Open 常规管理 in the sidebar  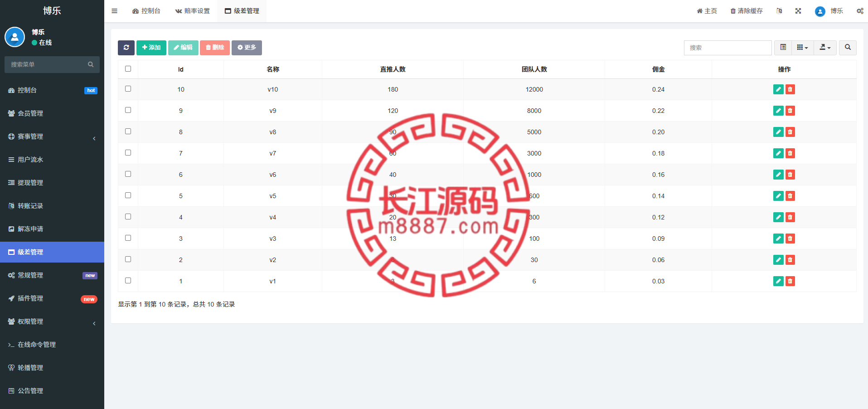pyautogui.click(x=52, y=275)
